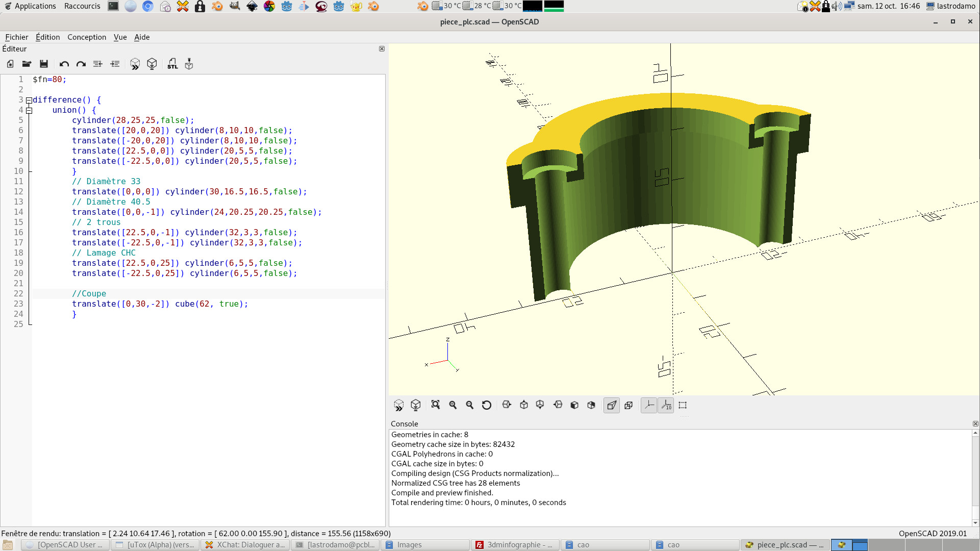The height and width of the screenshot is (551, 980).
Task: Close the Éditeur panel
Action: 382,49
